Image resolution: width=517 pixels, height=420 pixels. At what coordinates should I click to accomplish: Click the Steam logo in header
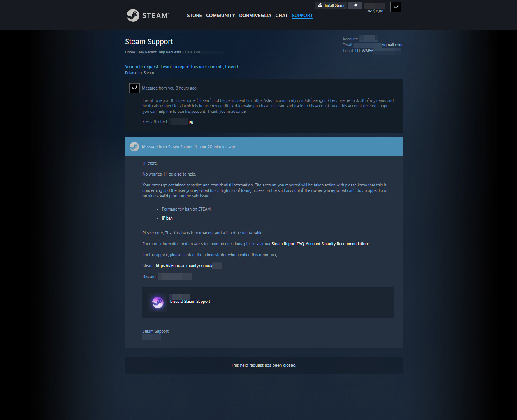(148, 16)
